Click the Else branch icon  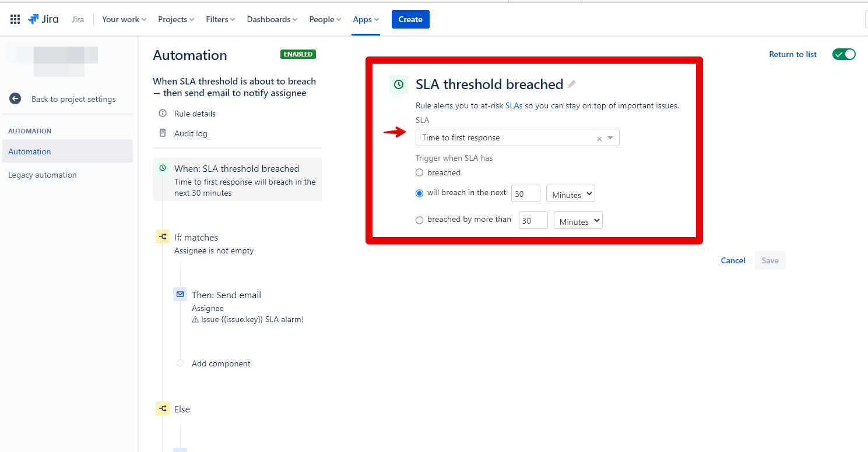coord(163,409)
